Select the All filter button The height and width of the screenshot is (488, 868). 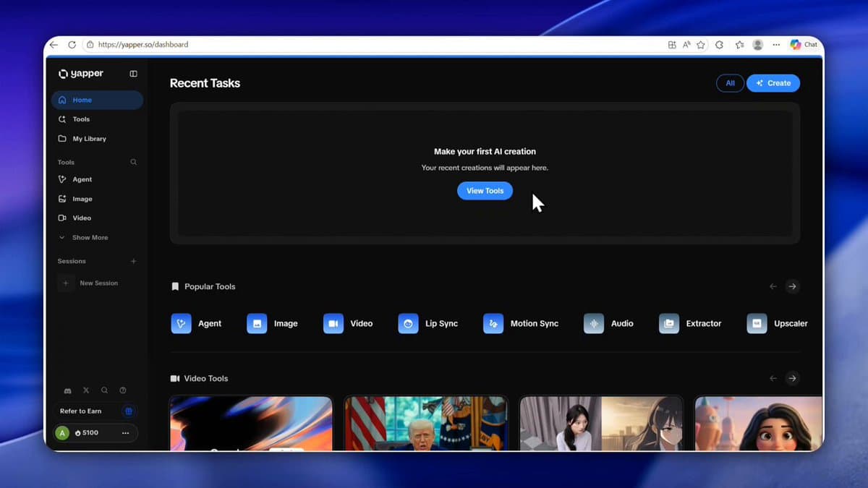[730, 83]
